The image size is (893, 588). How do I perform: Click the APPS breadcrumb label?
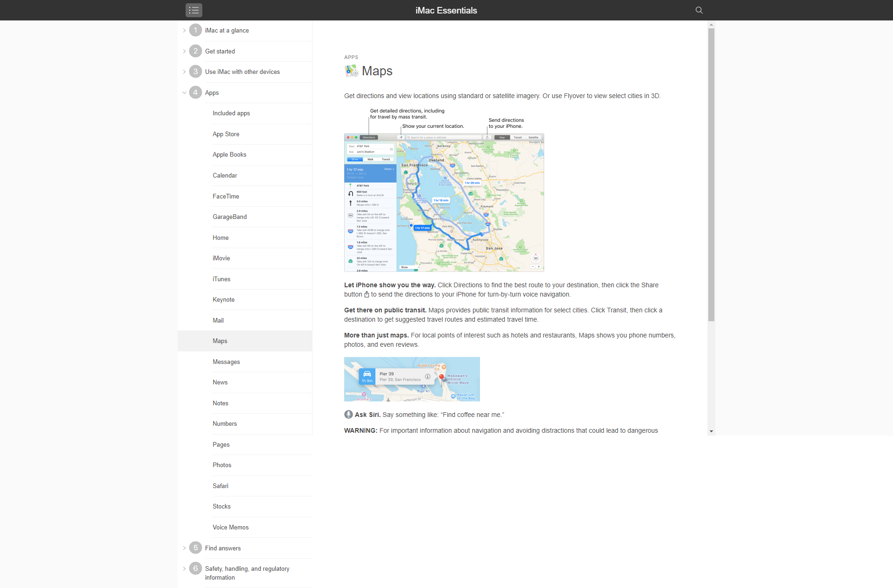point(351,57)
